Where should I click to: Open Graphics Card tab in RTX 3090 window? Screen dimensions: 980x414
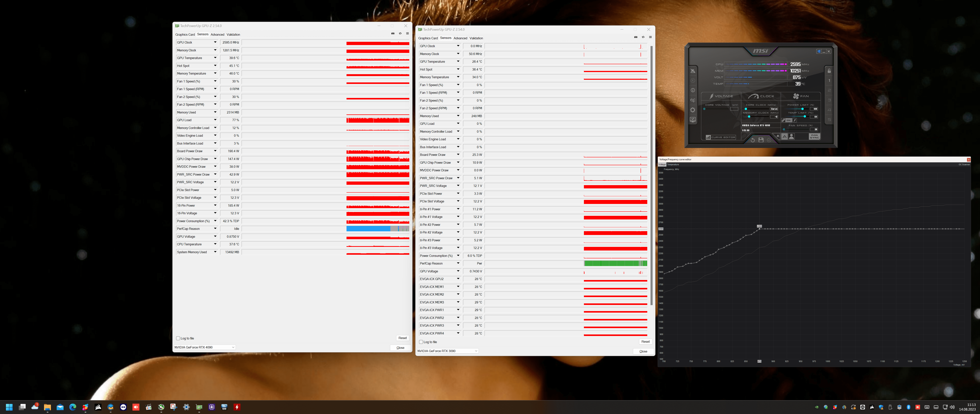point(428,38)
